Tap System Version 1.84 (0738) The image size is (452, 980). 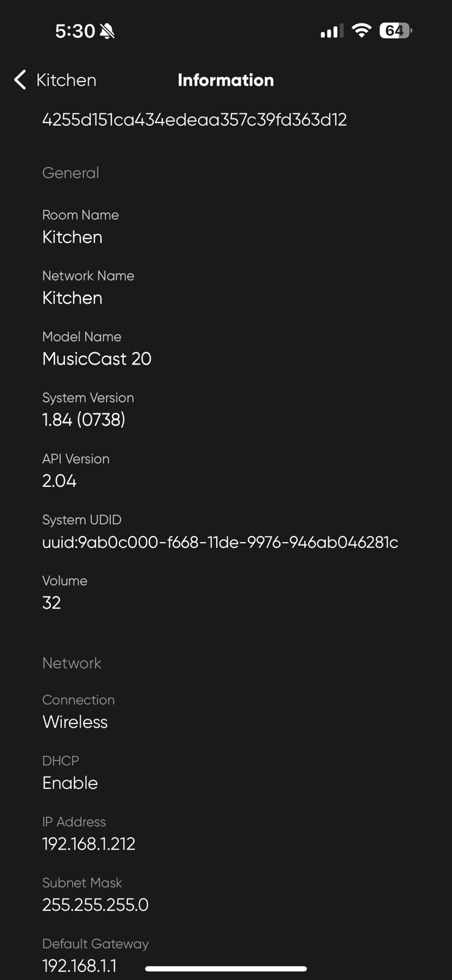(x=84, y=420)
